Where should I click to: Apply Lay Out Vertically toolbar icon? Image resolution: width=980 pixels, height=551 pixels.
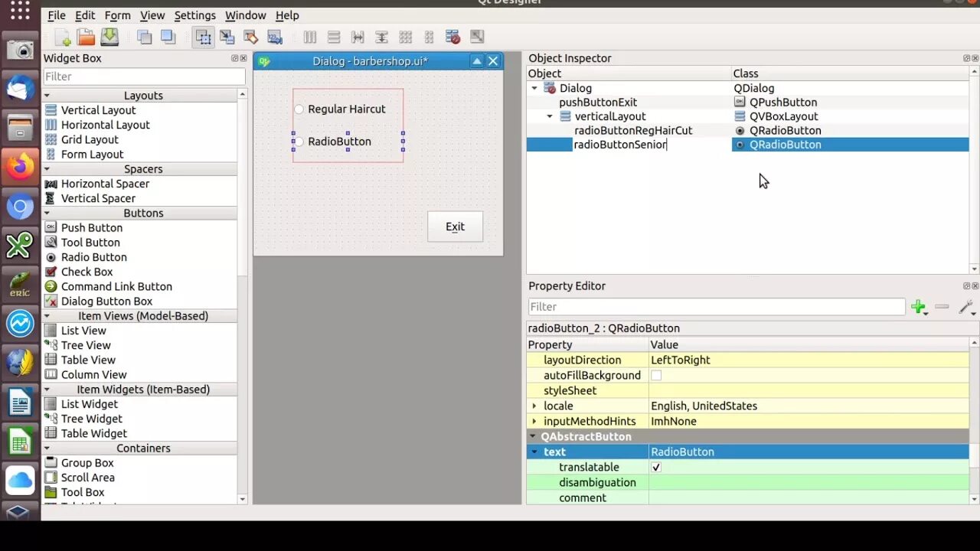334,37
